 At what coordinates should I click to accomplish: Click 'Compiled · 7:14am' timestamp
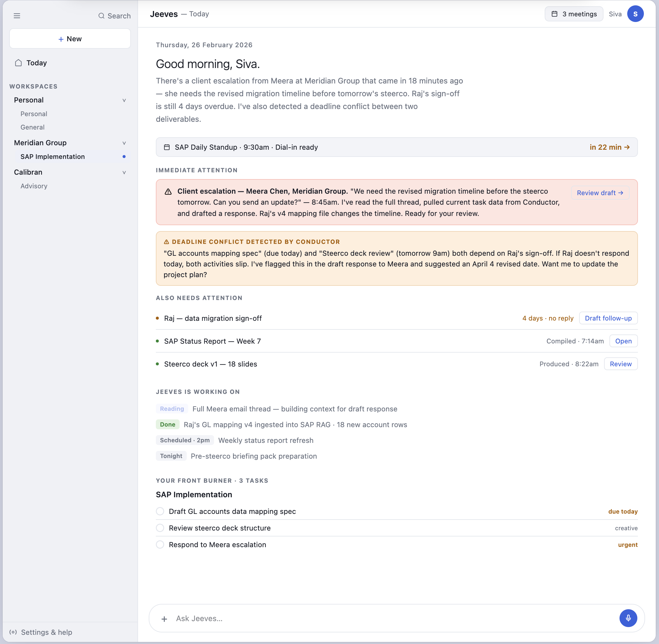point(575,341)
